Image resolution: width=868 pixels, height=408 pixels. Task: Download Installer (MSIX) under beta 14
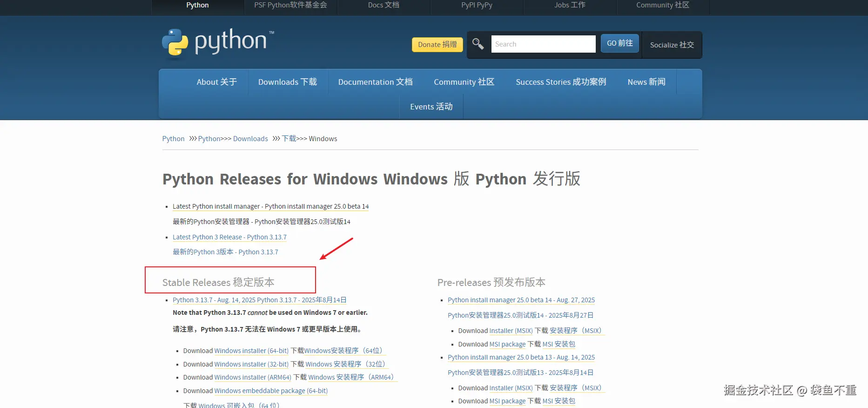[511, 331]
